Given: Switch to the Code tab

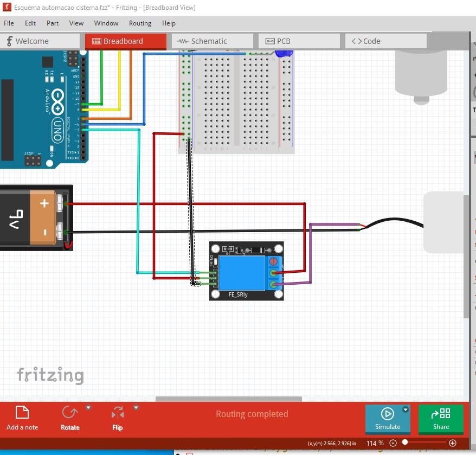Looking at the screenshot, I should [386, 41].
